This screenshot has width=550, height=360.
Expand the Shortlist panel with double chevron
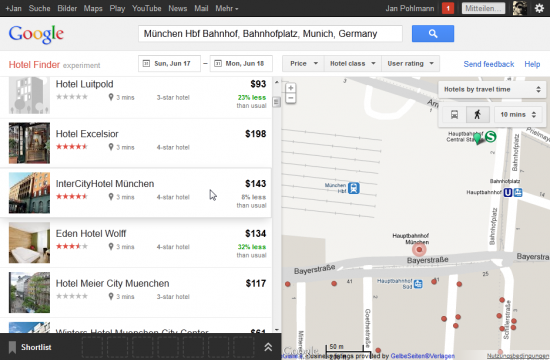coord(268,347)
